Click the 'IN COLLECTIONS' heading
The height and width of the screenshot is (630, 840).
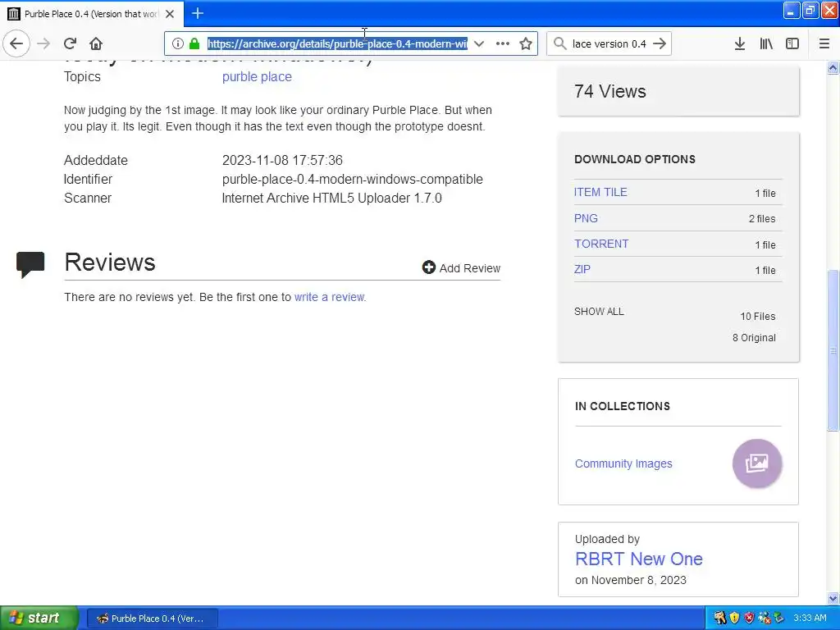tap(623, 407)
